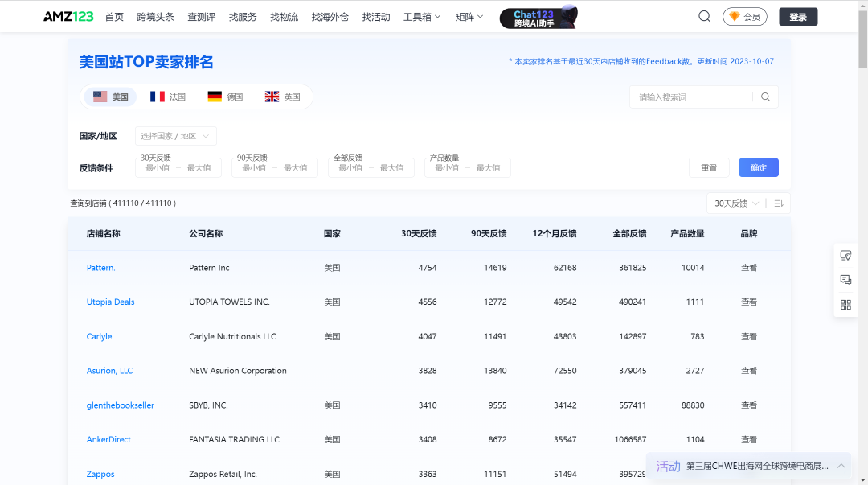868x485 pixels.
Task: Switch to the Germany flag tab
Action: coord(225,97)
